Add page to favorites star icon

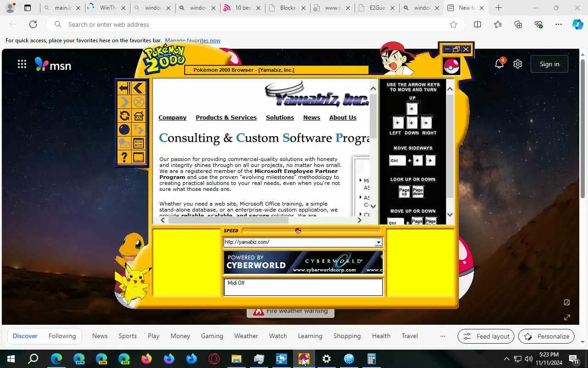click(453, 24)
